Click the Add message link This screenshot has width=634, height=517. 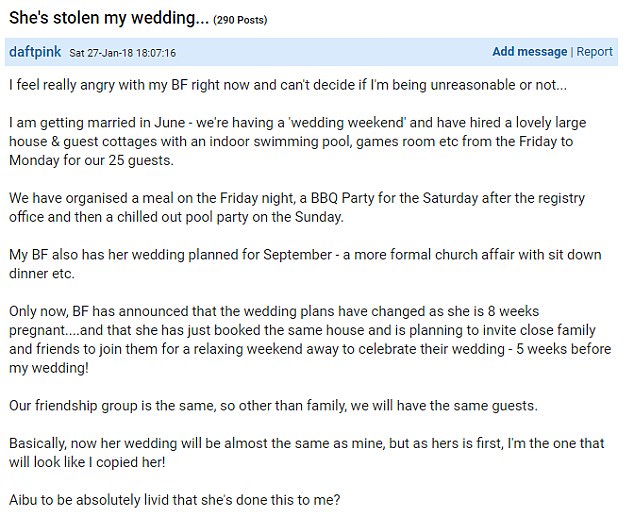tap(529, 52)
